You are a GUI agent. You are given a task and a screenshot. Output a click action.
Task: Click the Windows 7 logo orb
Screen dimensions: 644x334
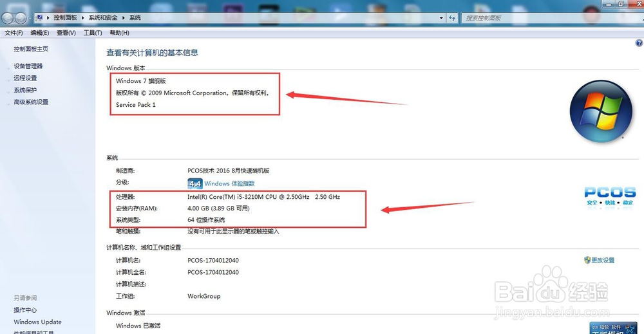(601, 111)
